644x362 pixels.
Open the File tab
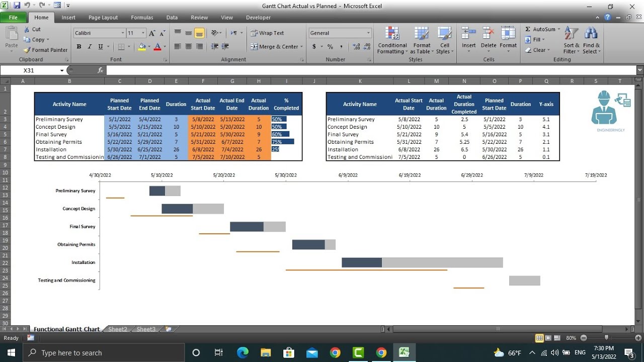pos(13,18)
